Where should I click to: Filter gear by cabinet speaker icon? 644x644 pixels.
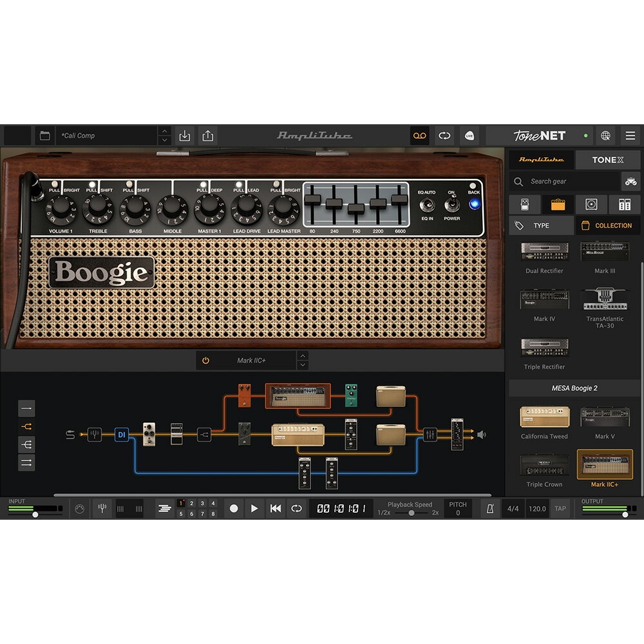coord(591,204)
